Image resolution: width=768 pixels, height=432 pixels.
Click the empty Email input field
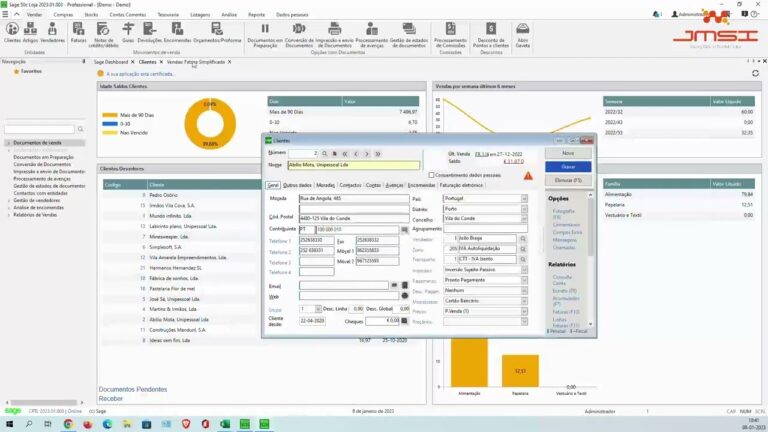click(x=344, y=286)
